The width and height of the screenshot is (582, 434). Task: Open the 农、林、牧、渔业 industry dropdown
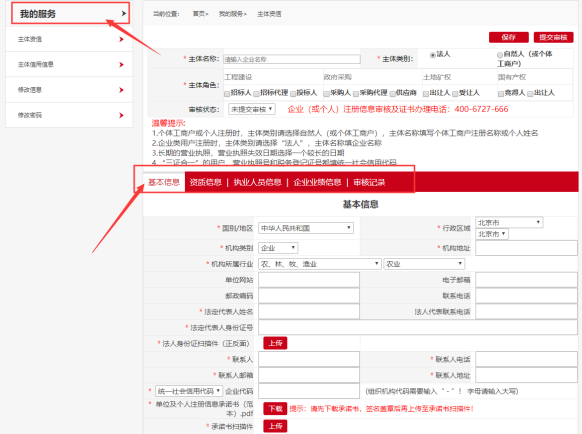pyautogui.click(x=320, y=264)
